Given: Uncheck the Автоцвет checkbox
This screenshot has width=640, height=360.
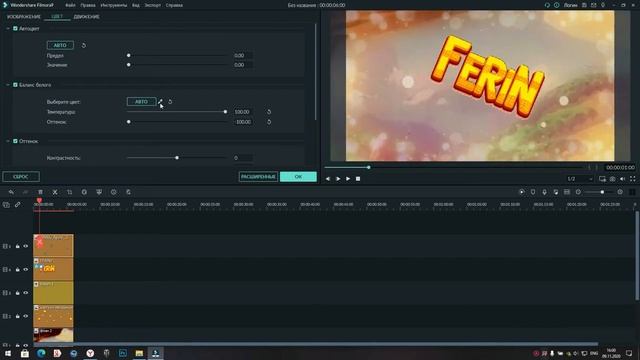Looking at the screenshot, I should [x=16, y=29].
